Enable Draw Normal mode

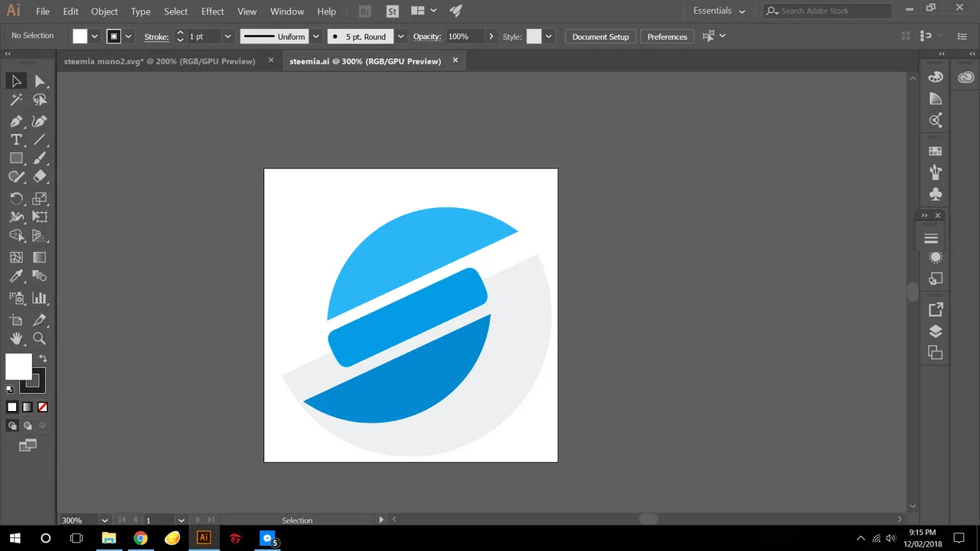click(12, 425)
